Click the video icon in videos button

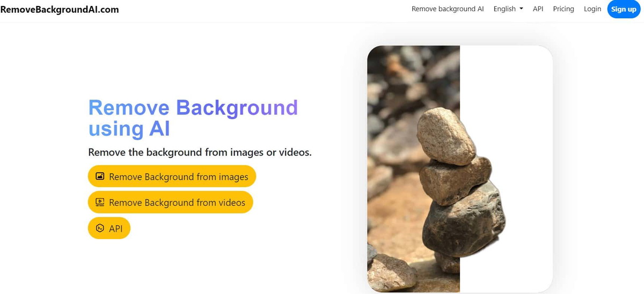click(x=100, y=202)
